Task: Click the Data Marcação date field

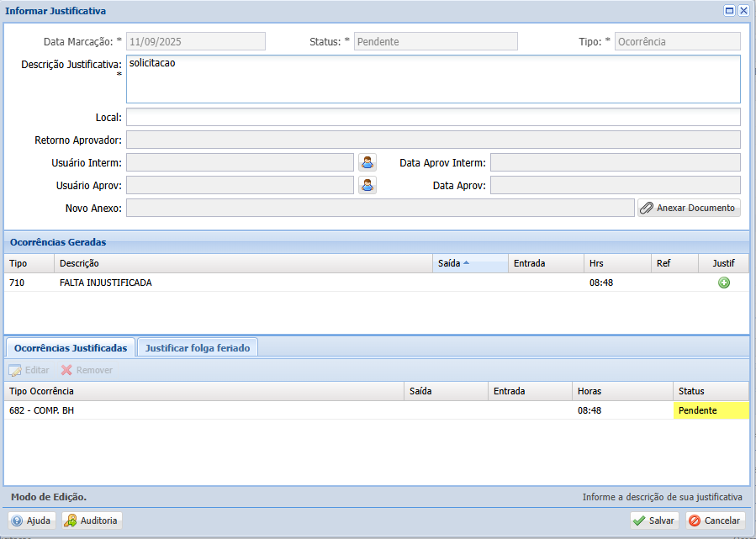Action: [x=196, y=41]
